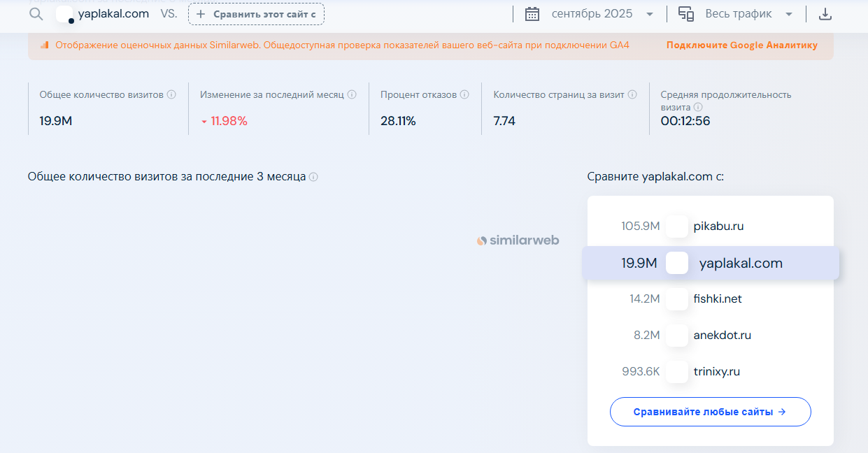Screen dimensions: 868x453
Task: Click info icon next to Количество страниц за визит
Action: click(x=632, y=94)
